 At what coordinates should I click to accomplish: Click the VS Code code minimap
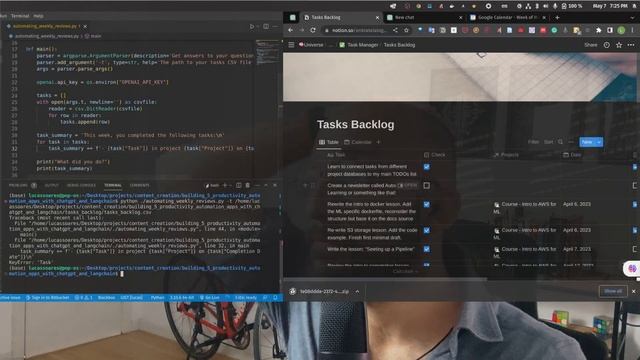tap(267, 52)
